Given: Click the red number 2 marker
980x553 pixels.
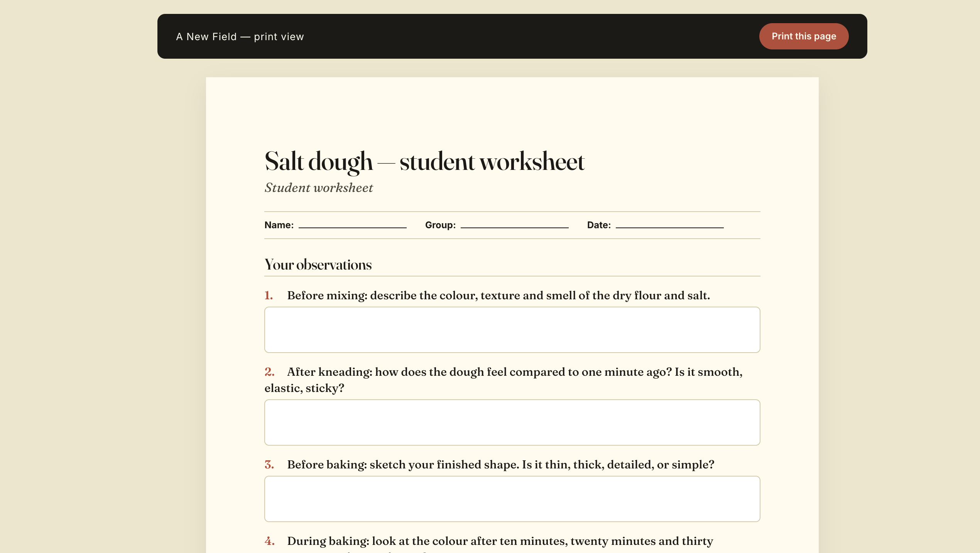Looking at the screenshot, I should point(269,372).
